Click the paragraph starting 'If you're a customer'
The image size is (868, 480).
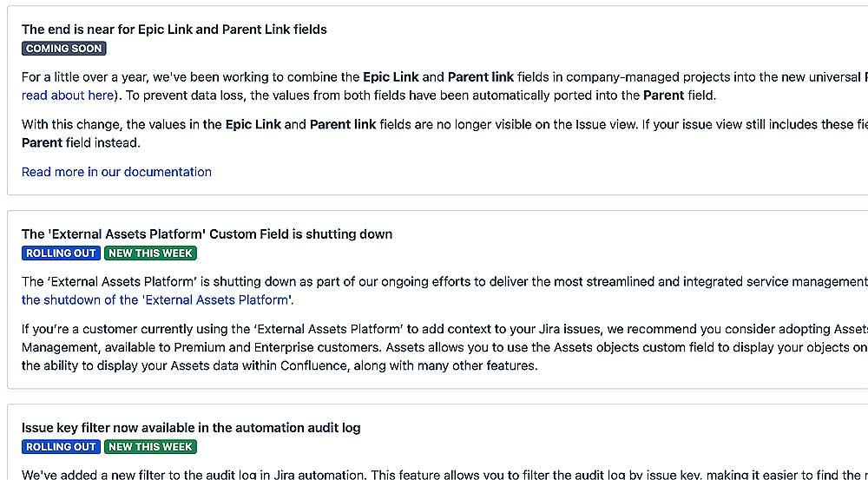point(444,348)
